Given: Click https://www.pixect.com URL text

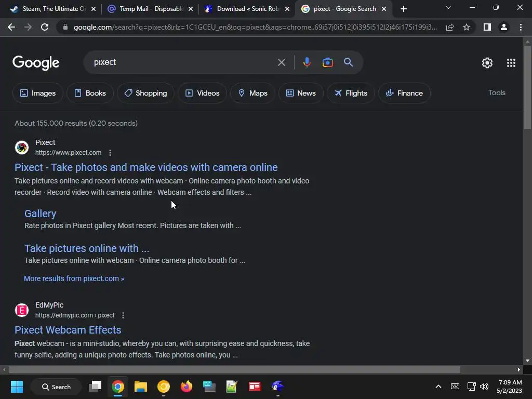Looking at the screenshot, I should 68,153.
